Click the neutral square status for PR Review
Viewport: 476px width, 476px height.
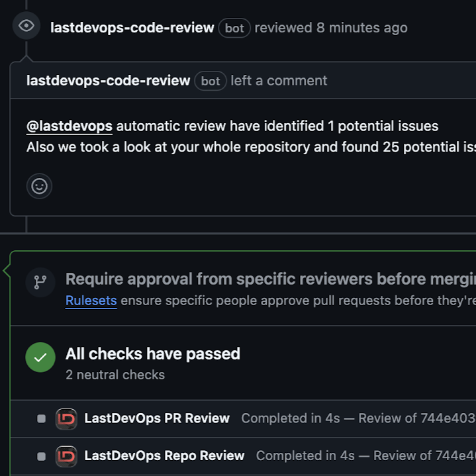[41, 419]
